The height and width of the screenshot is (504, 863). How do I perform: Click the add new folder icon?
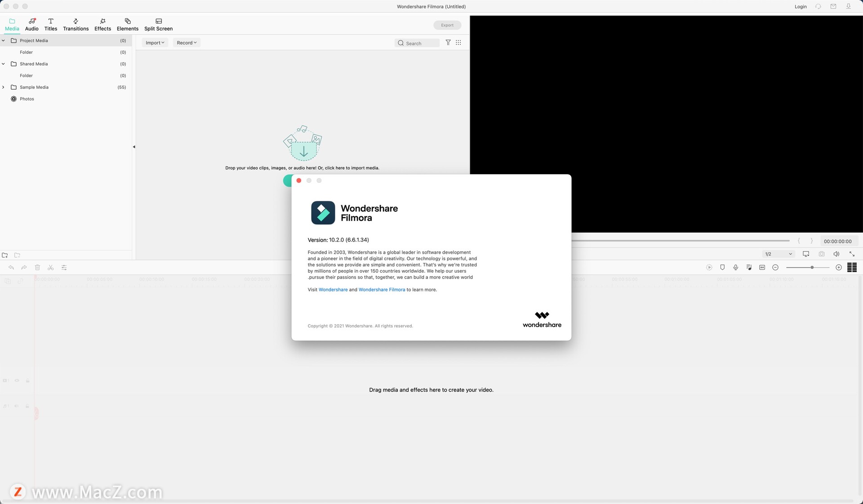tap(5, 255)
